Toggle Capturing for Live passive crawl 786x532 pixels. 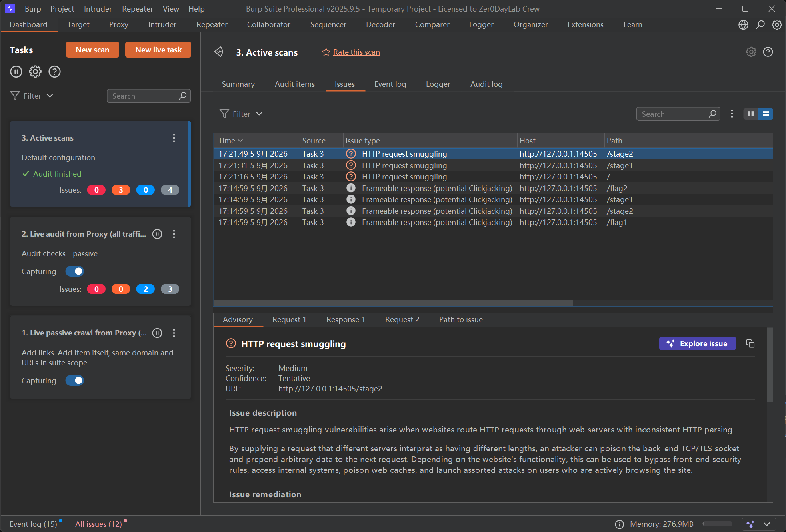click(x=75, y=381)
